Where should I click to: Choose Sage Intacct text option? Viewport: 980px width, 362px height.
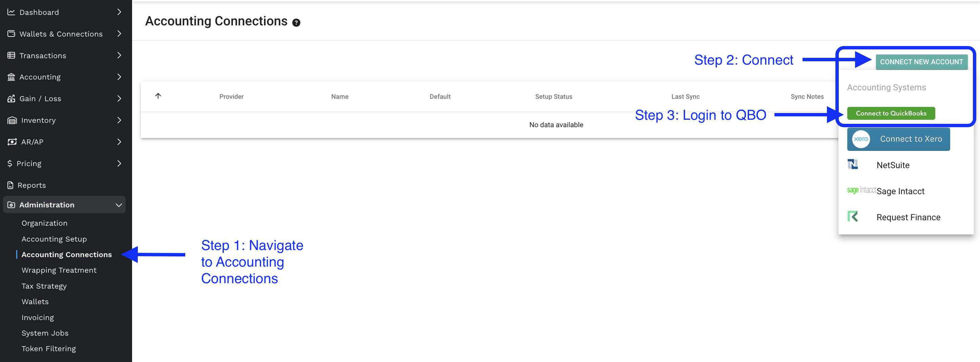(900, 191)
